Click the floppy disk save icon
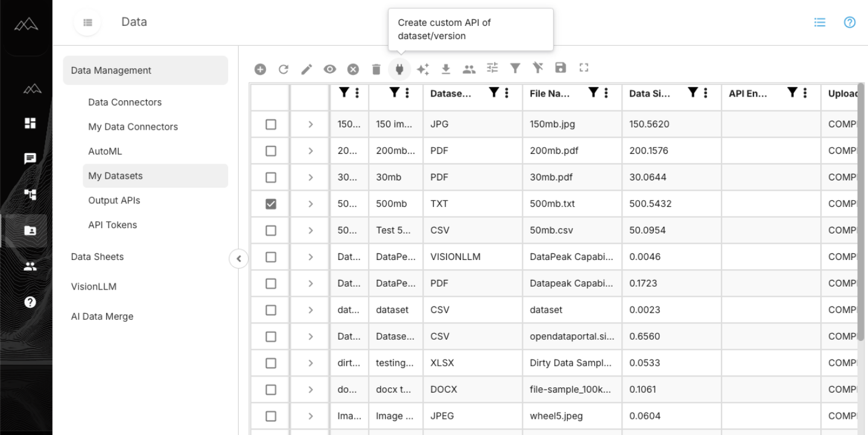This screenshot has height=435, width=868. (x=560, y=69)
